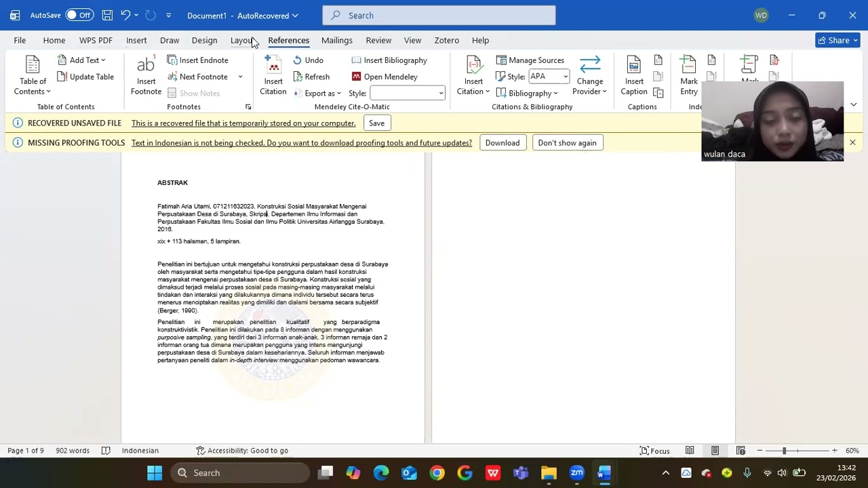The width and height of the screenshot is (868, 488).
Task: Click the recovered file message link
Action: pos(243,123)
